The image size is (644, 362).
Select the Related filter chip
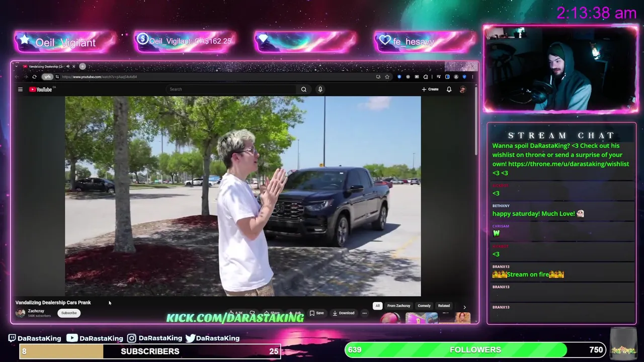(444, 306)
